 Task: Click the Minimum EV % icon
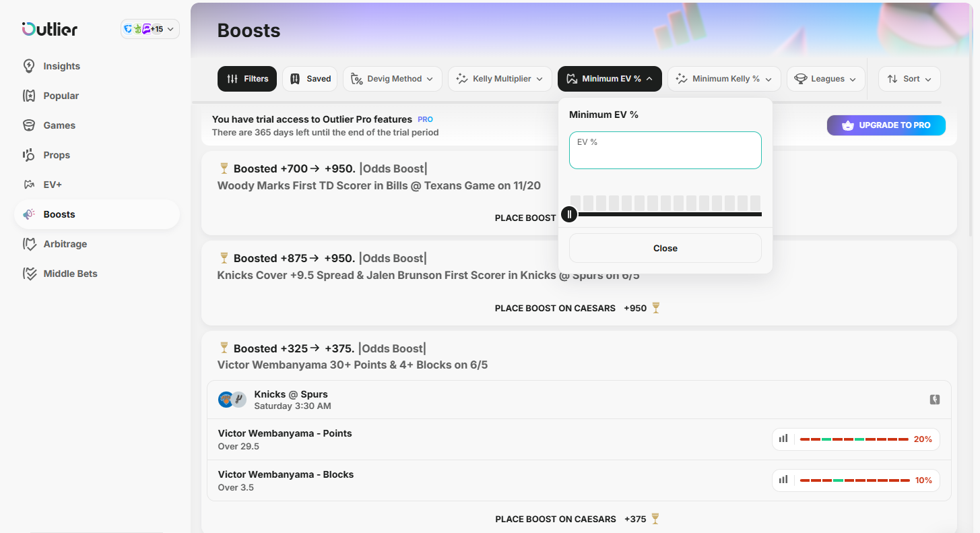coord(572,79)
